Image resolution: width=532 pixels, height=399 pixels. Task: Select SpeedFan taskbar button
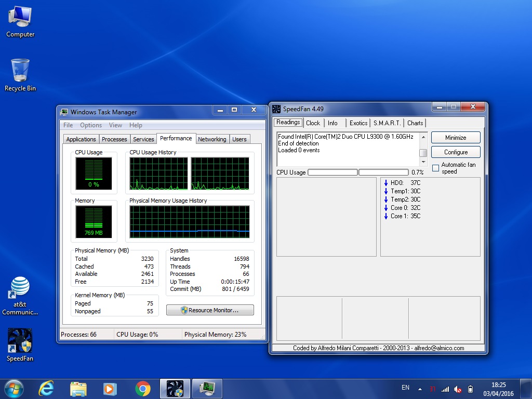[175, 389]
